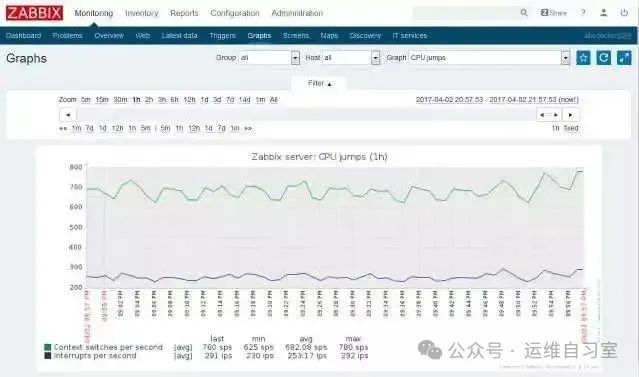Click the time scrollbar left arrow
Viewport: 639px width, 377px height.
coord(68,115)
